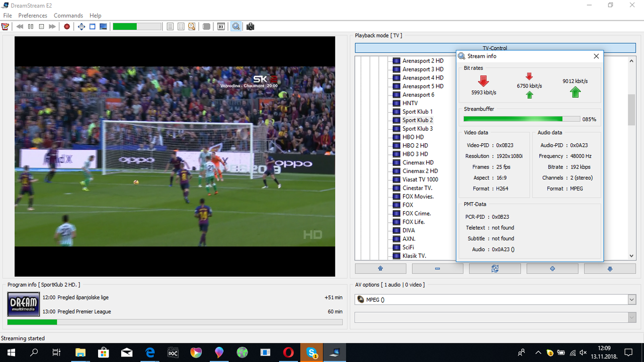644x362 pixels.
Task: Pause the stream playback
Action: [x=31, y=27]
